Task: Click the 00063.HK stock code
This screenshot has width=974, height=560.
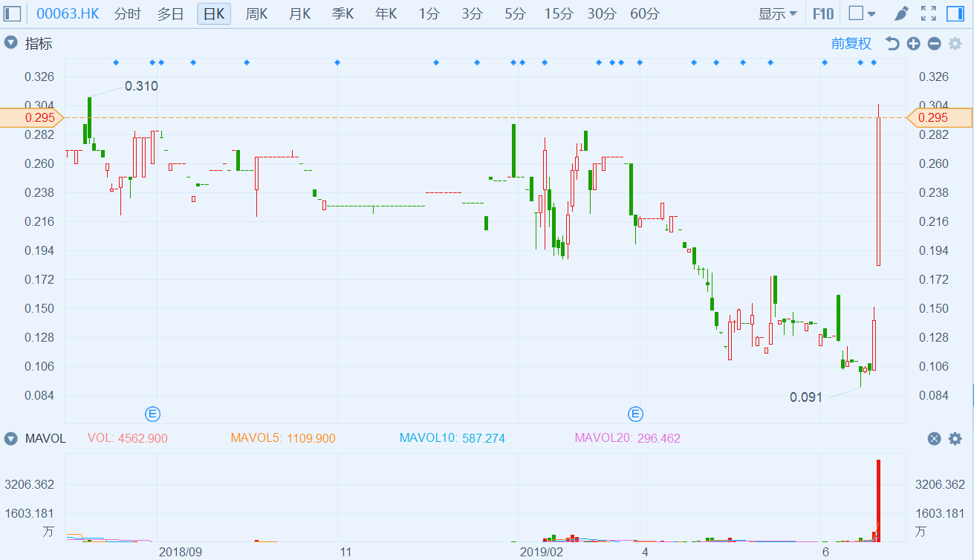Action: tap(68, 13)
